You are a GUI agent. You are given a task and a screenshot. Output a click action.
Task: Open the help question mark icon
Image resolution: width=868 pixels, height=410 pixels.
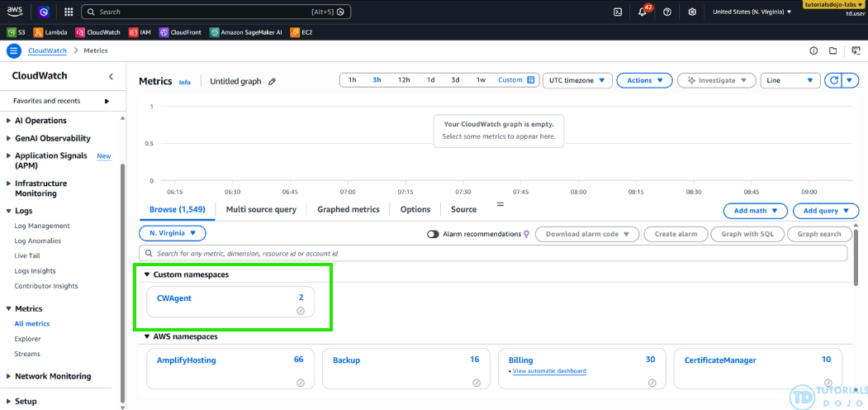pyautogui.click(x=667, y=12)
